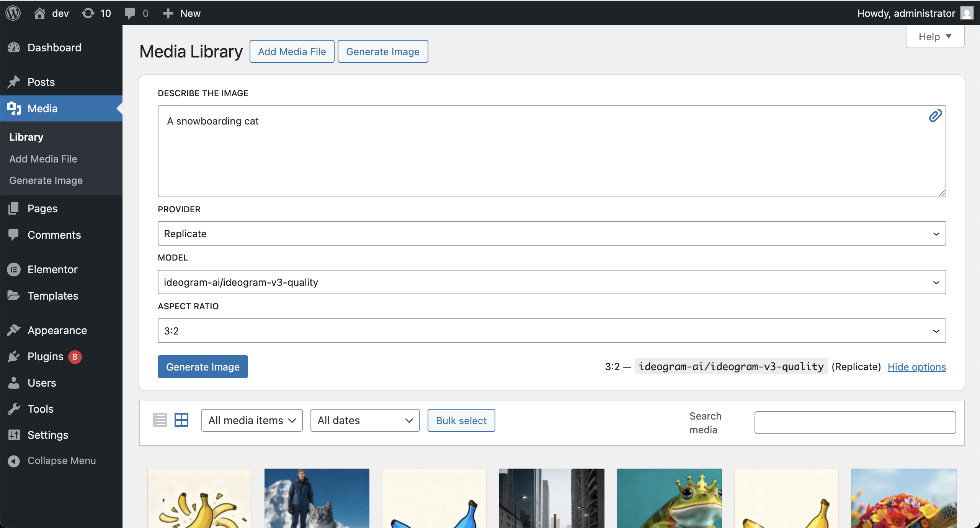
Task: Click the Tools wrench icon
Action: (x=14, y=409)
